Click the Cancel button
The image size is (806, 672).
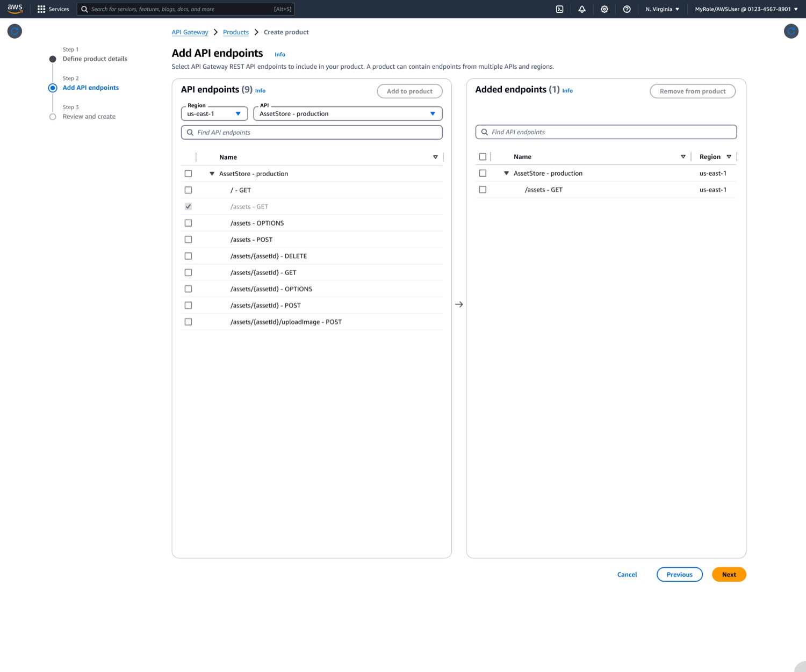point(627,575)
